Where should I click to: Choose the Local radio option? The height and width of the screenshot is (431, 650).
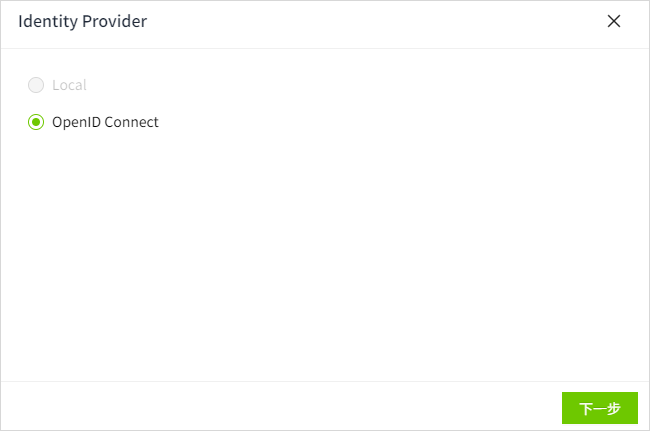(x=36, y=86)
